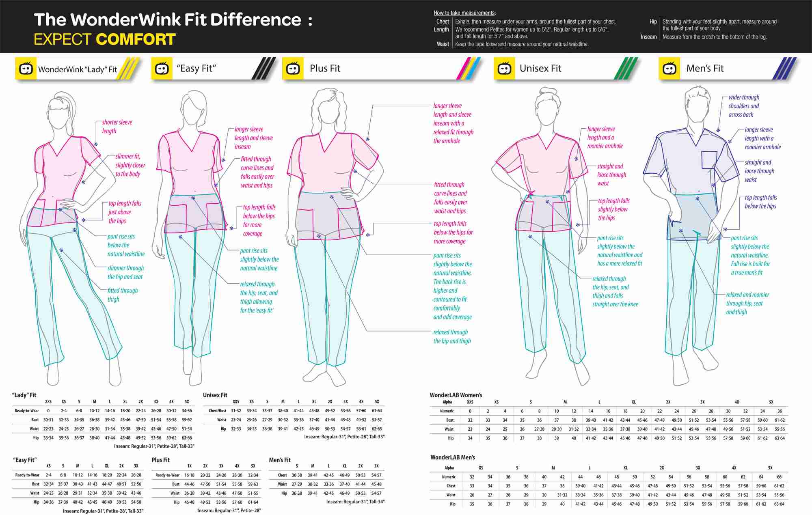
Task: Select the "Easy Fit" banner heading
Action: point(196,69)
